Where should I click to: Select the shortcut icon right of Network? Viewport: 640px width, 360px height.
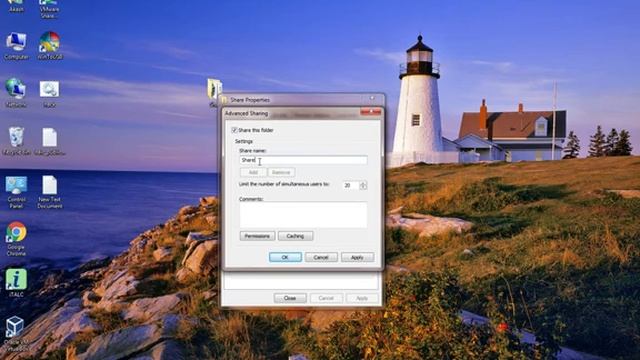[49, 94]
